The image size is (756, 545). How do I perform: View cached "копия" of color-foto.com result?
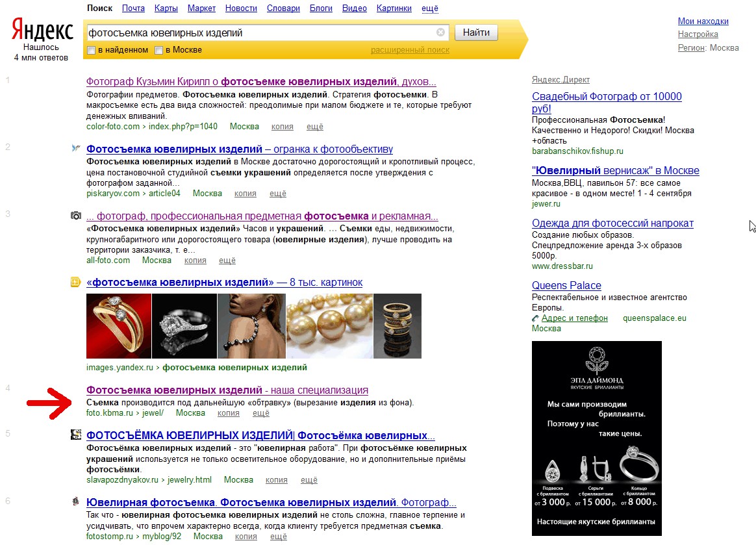tap(282, 127)
